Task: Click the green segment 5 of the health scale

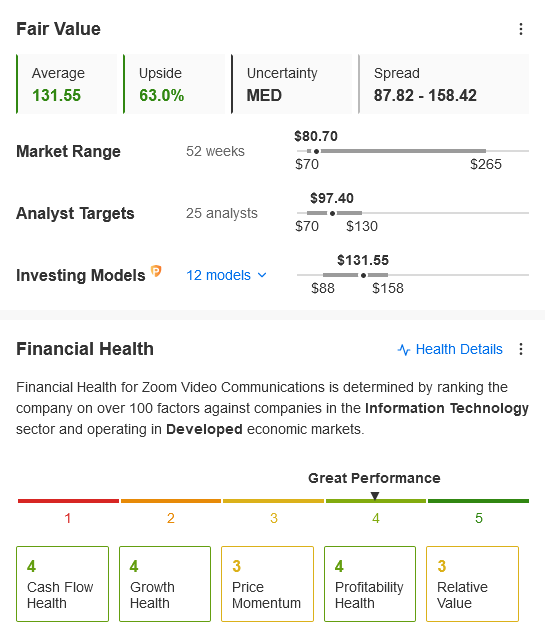Action: point(478,501)
